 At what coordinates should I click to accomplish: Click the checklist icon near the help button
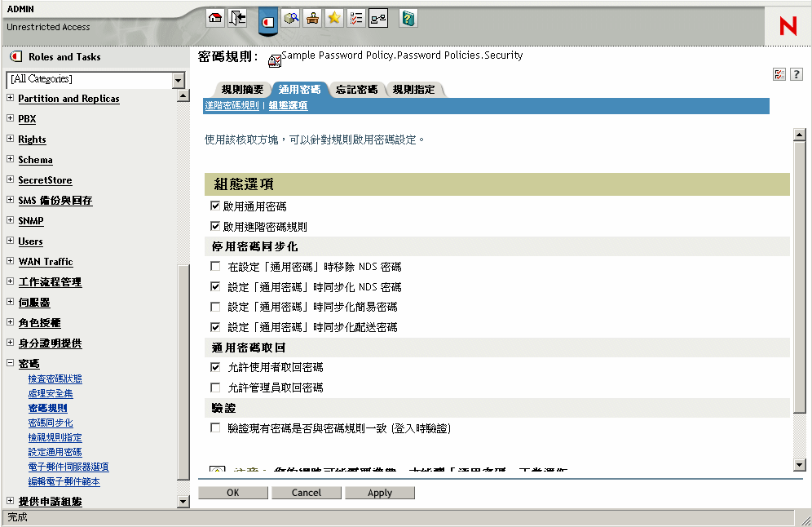pos(779,74)
